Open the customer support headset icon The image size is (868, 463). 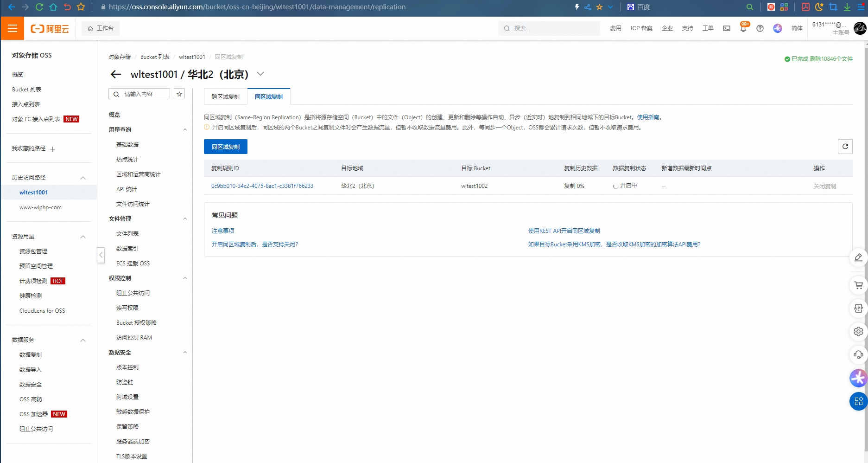(x=858, y=355)
